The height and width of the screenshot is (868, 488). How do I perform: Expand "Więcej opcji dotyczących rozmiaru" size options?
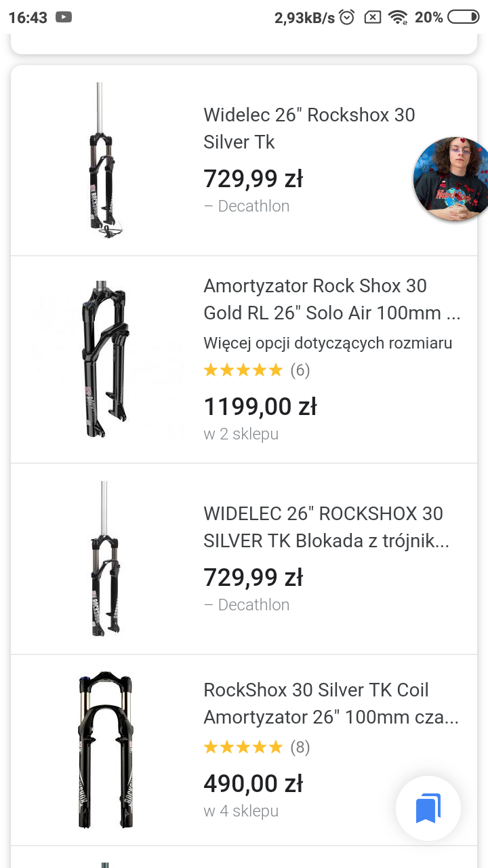click(327, 342)
